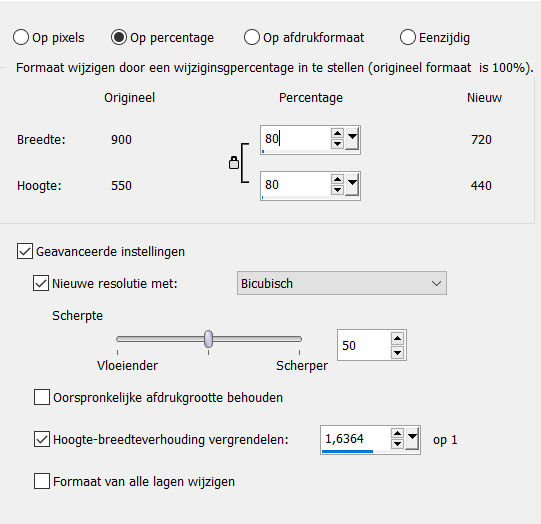541x524 pixels.
Task: Enable Oorspronkelijke afdrukgrootte behouden
Action: pyautogui.click(x=42, y=397)
